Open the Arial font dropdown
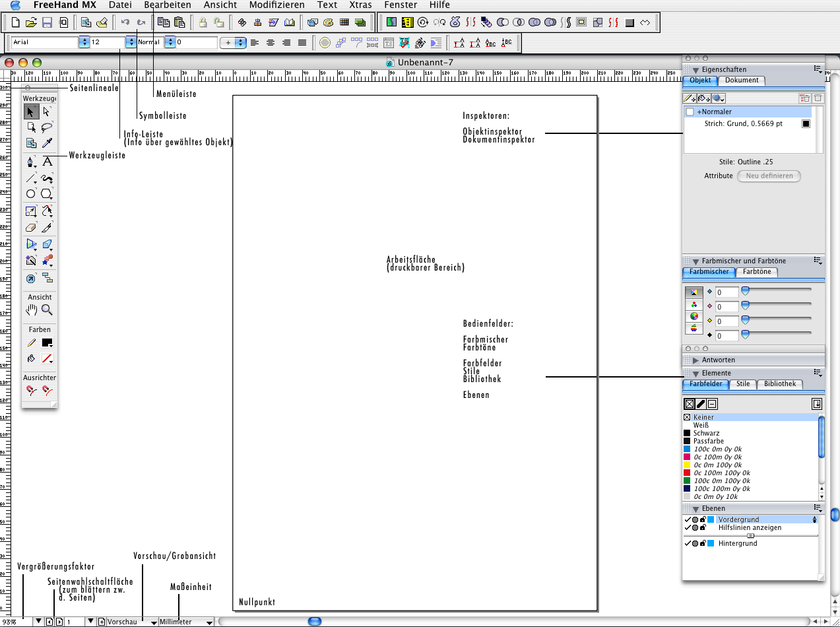 pos(84,42)
